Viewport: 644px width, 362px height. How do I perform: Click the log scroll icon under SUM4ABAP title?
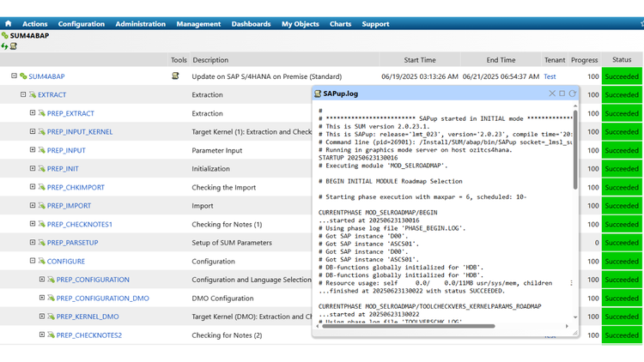(x=14, y=46)
